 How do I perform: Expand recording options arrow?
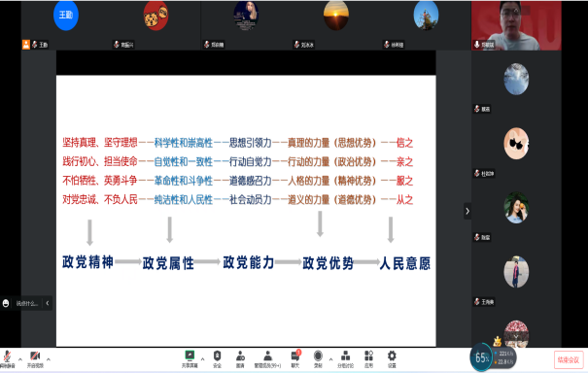point(330,359)
